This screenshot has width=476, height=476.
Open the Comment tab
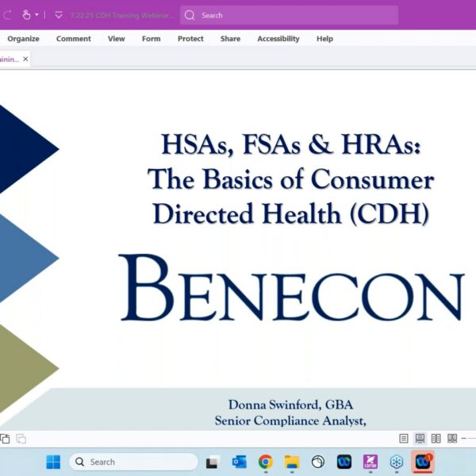click(x=74, y=39)
